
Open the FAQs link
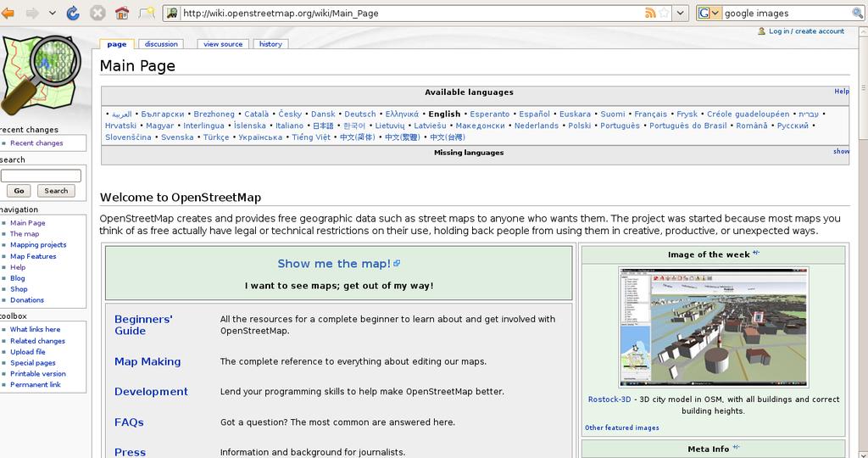point(129,422)
